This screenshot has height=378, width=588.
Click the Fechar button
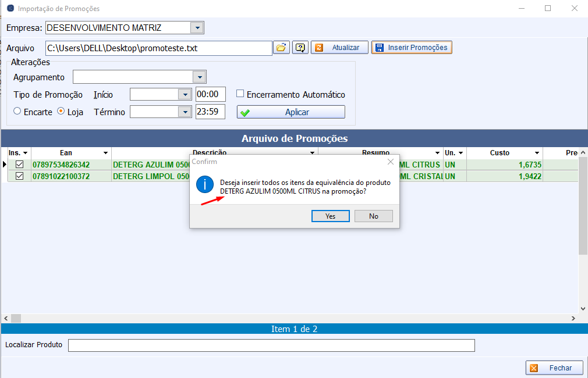pos(555,368)
